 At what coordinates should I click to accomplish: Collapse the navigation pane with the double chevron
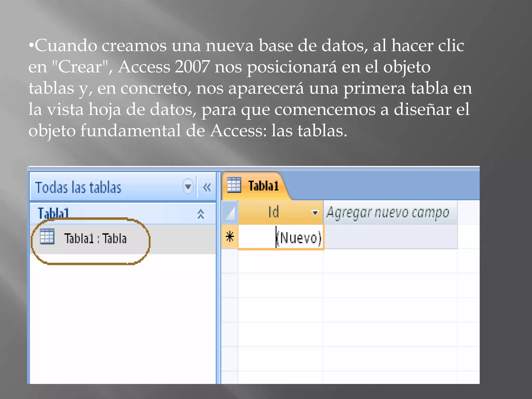tap(207, 187)
